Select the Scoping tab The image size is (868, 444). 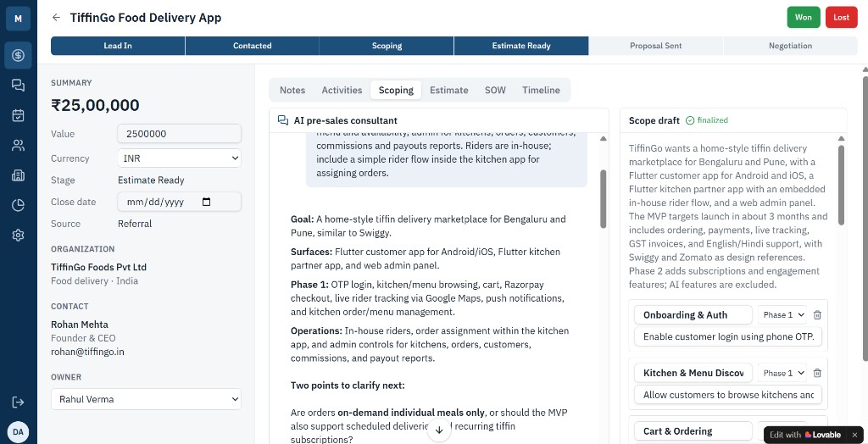(396, 90)
